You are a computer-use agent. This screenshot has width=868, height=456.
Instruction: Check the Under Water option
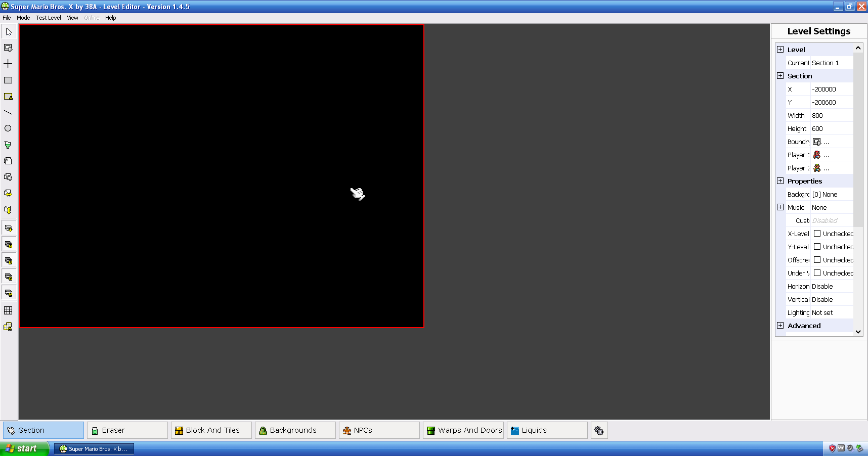[818, 273]
